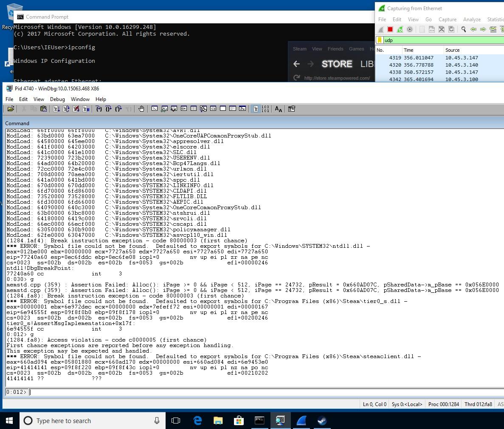Open the Memory window icon in WinDbg

click(x=194, y=109)
